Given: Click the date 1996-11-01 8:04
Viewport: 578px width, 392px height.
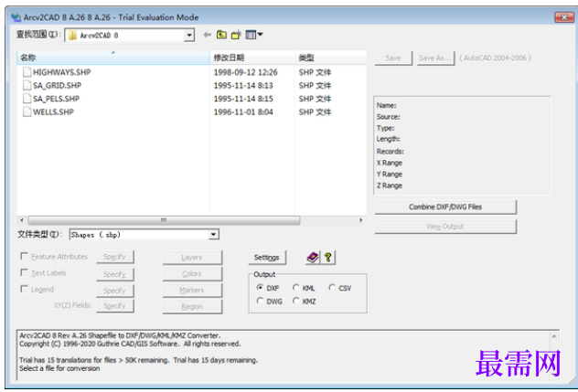Looking at the screenshot, I should tap(243, 112).
